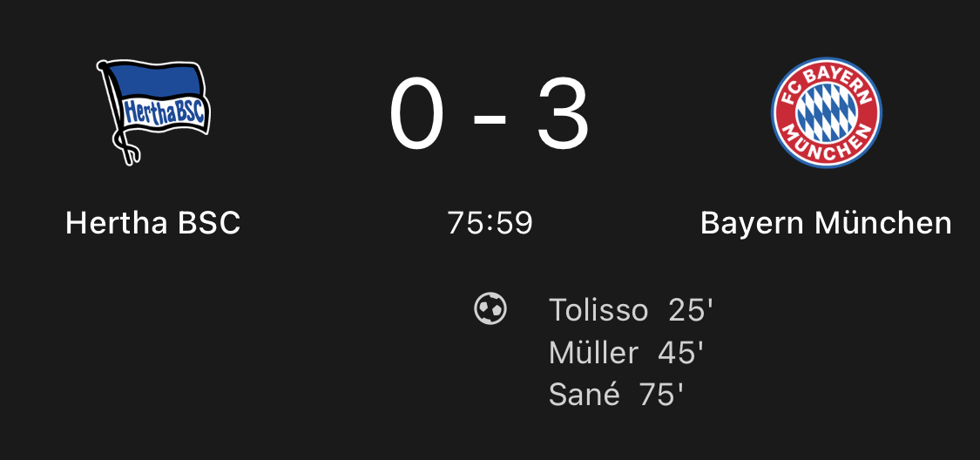Screen dimensions: 980x460
Task: Select the 25' goal minute
Action: (x=691, y=310)
